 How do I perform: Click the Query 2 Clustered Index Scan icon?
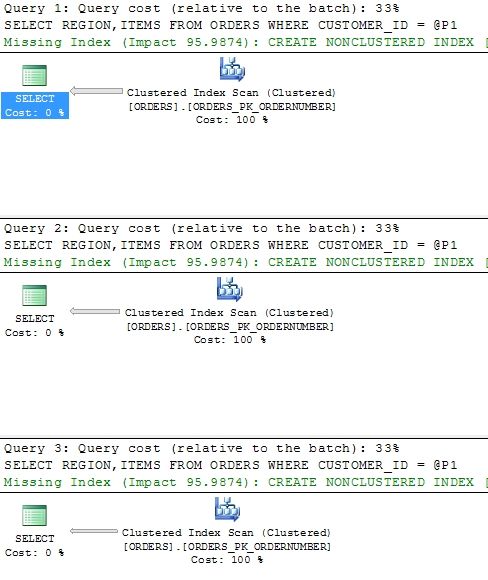pos(230,289)
